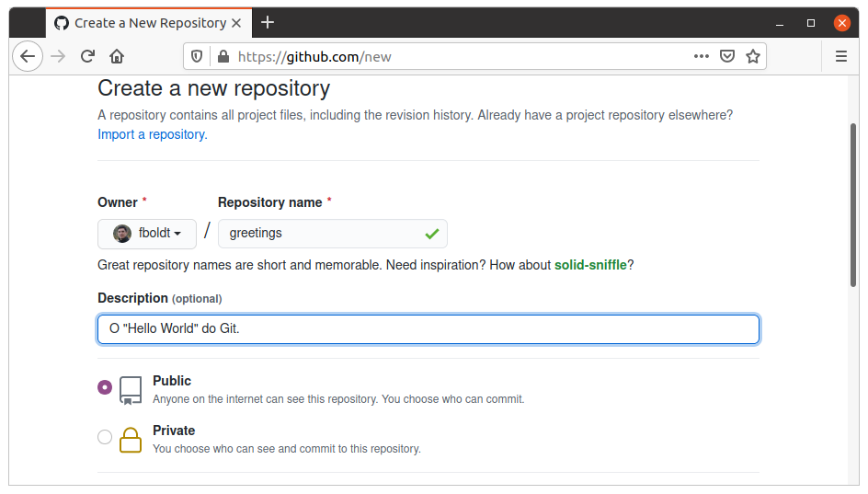Maximize the browser window

811,23
